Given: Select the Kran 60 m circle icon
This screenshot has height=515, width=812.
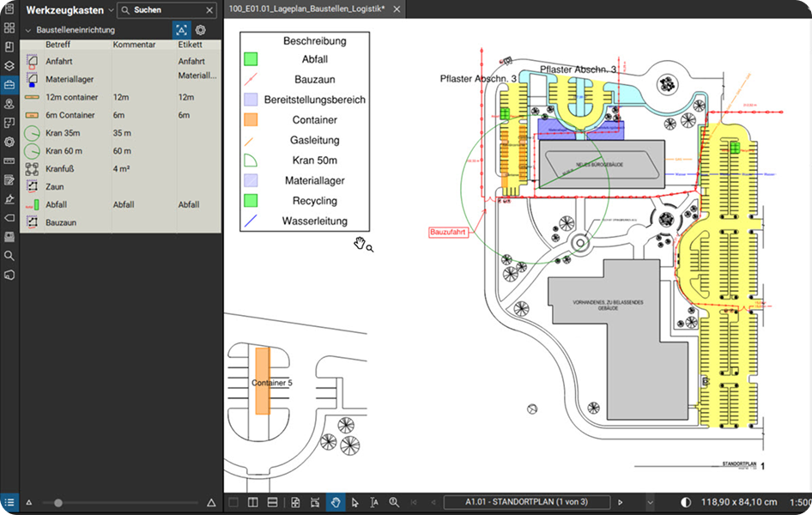Looking at the screenshot, I should 32,151.
